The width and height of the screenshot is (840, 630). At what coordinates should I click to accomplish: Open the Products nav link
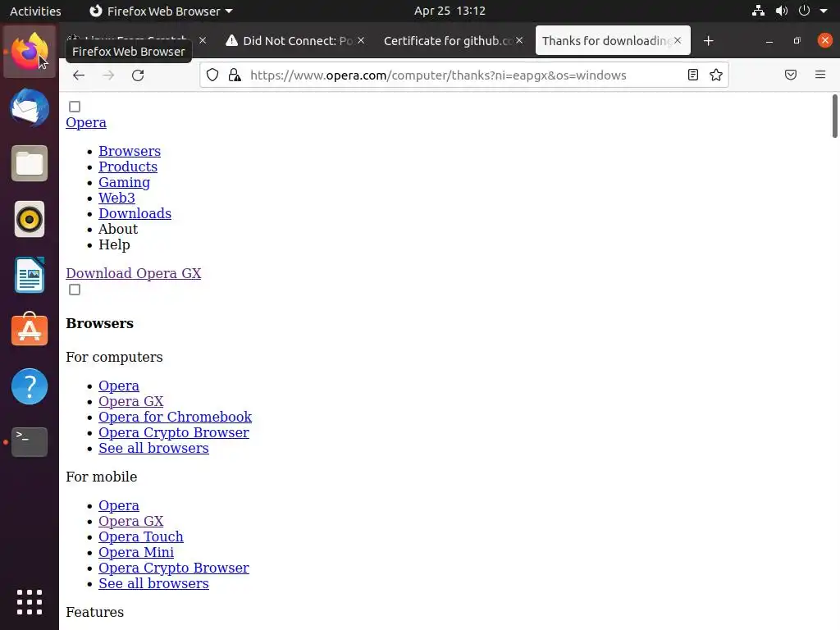point(128,167)
